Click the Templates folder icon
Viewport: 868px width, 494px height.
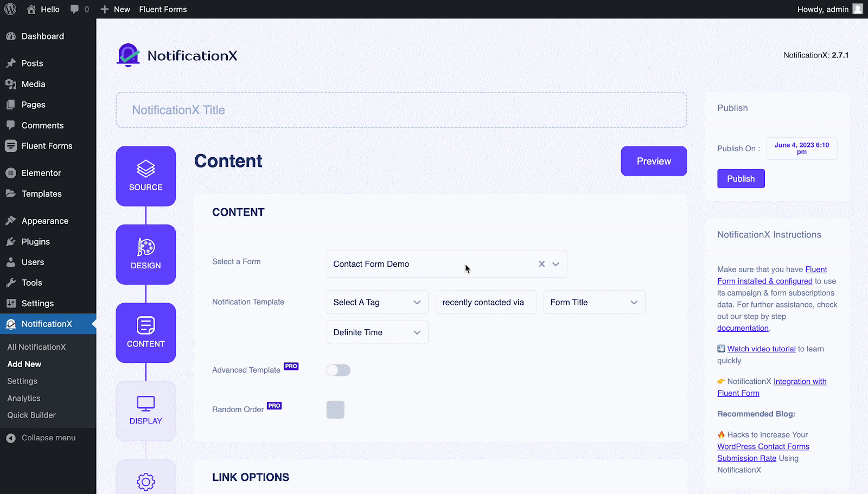pyautogui.click(x=11, y=194)
